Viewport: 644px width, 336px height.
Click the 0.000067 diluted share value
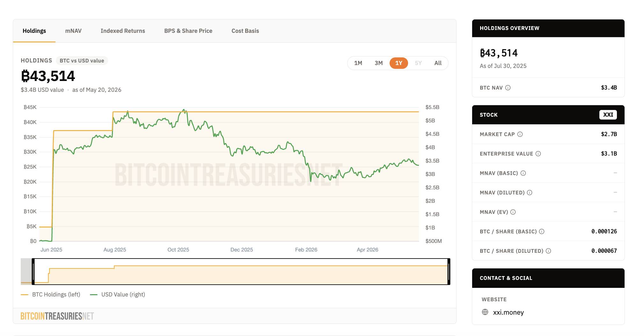(x=604, y=251)
